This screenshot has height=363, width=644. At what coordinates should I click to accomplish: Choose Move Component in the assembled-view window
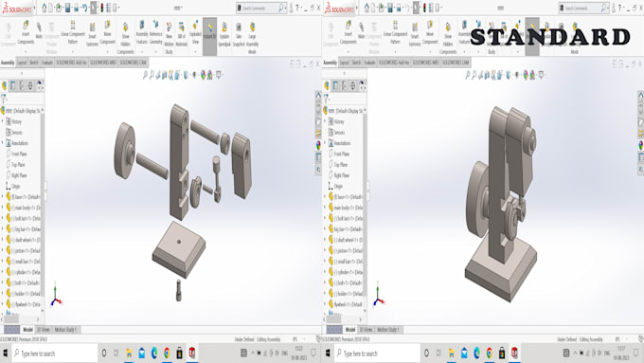tap(430, 32)
